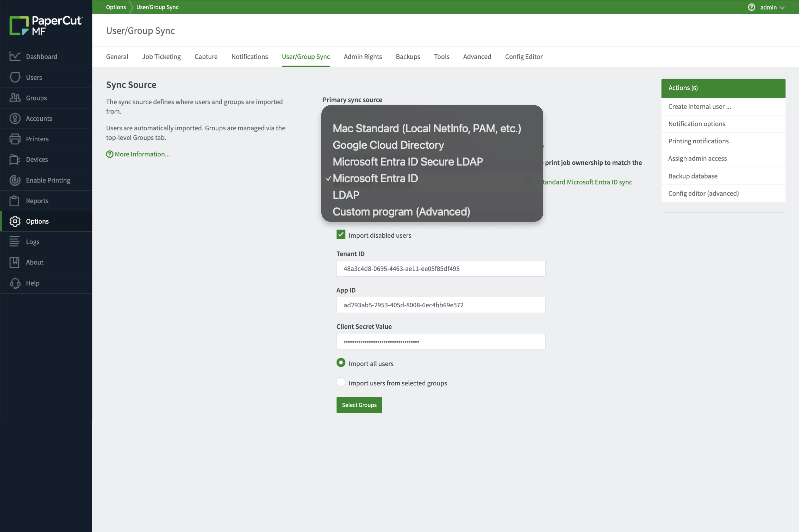Viewport: 799px width, 532px height.
Task: View the Logs section
Action: [x=33, y=242]
